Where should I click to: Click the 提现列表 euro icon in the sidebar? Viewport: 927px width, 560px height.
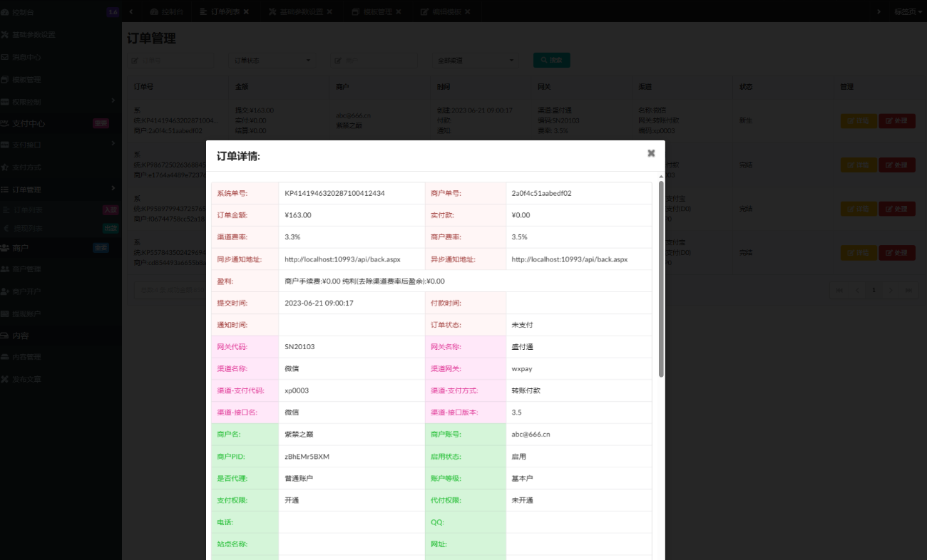(6, 228)
